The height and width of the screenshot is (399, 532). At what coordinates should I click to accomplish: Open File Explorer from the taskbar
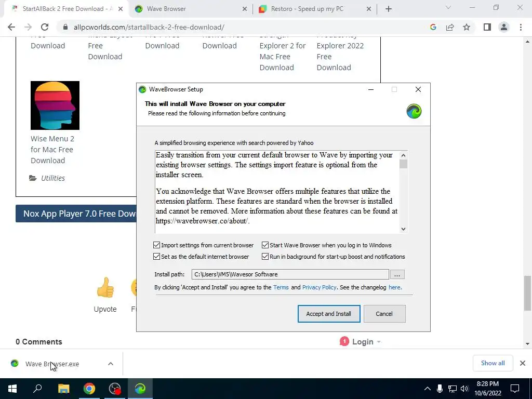coord(63,389)
